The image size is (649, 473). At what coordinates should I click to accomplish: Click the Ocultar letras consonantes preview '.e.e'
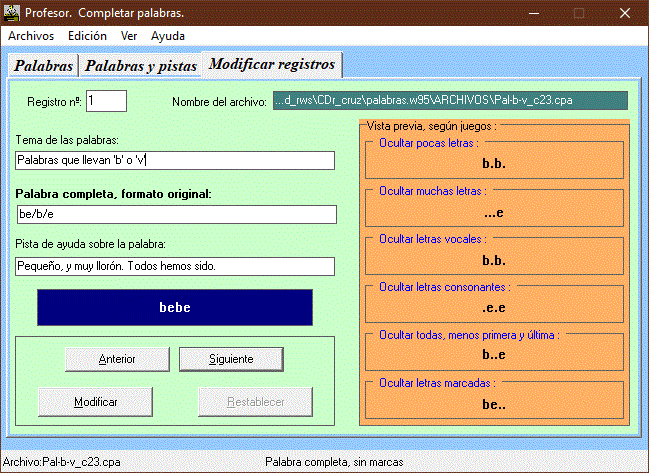click(x=494, y=308)
